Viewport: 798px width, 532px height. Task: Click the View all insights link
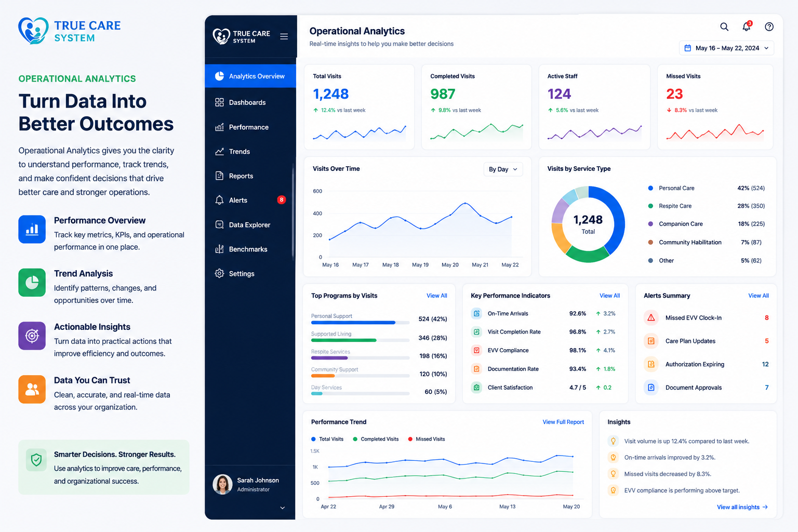coord(742,507)
